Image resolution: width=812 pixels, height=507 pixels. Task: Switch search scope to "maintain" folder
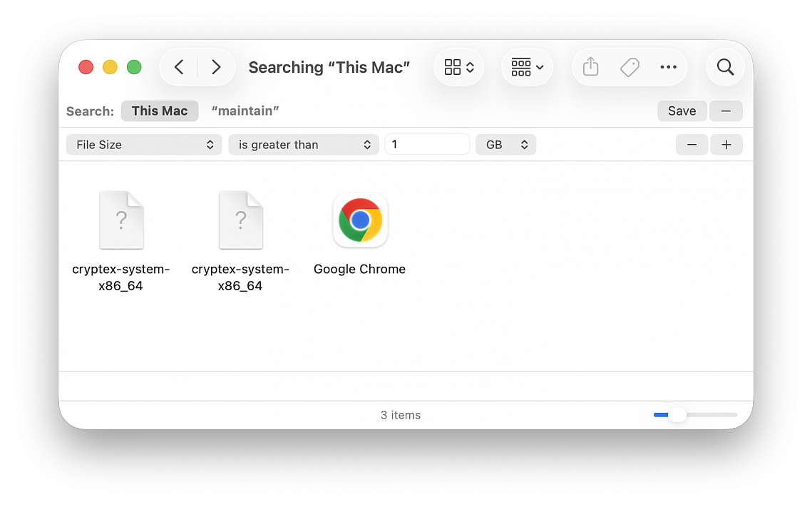point(245,111)
